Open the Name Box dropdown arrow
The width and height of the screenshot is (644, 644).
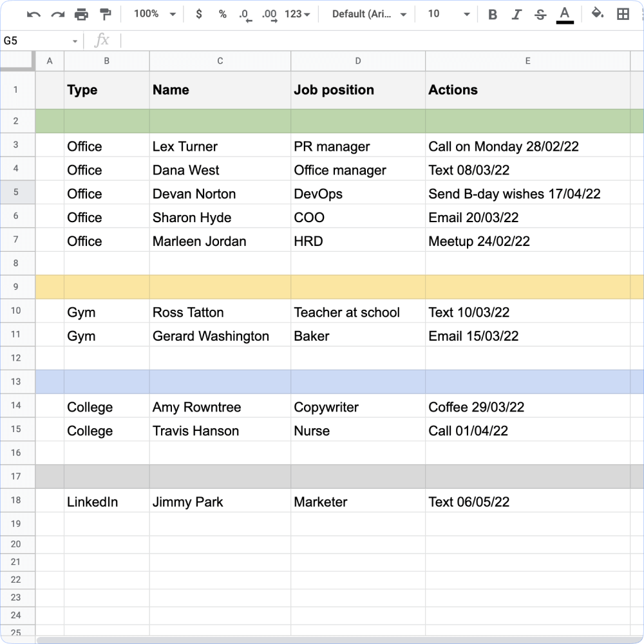click(75, 41)
